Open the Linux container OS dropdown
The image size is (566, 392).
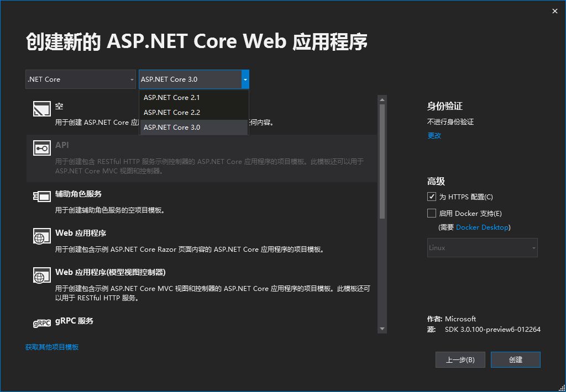[x=482, y=247]
